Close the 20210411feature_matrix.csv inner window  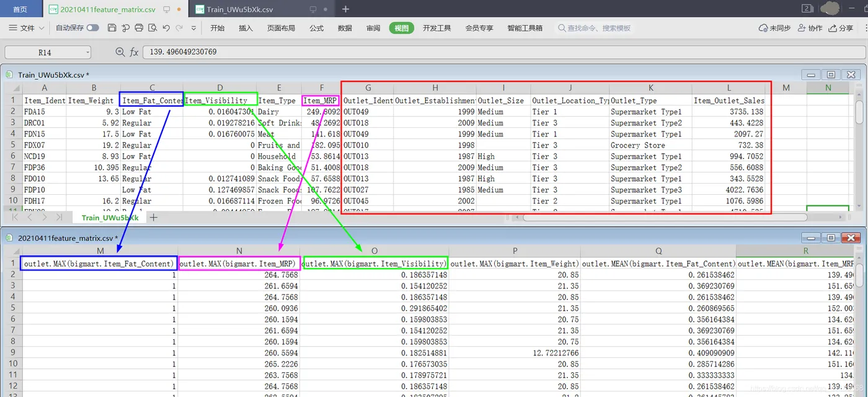pyautogui.click(x=851, y=238)
